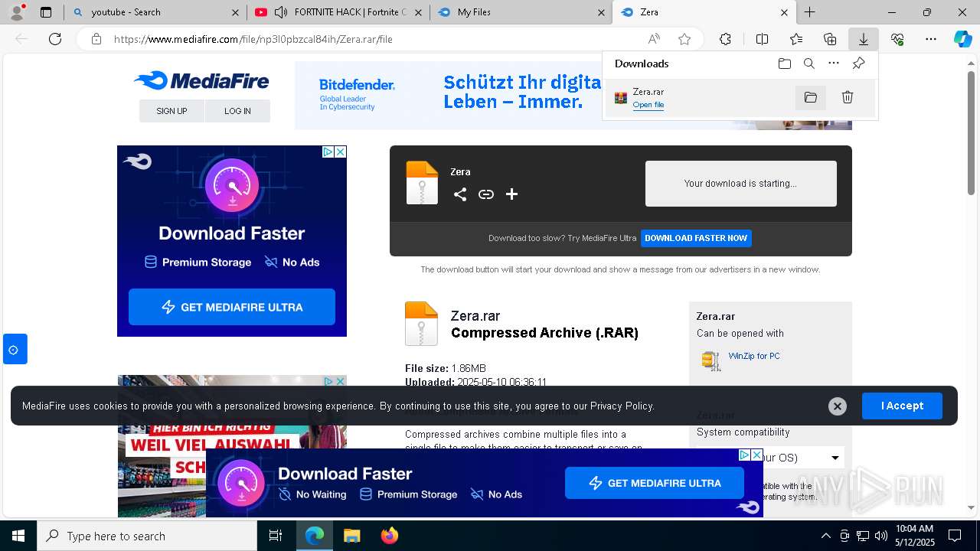This screenshot has width=980, height=551.
Task: Mute the FORTNITE HACK tab audio icon
Action: tap(280, 12)
